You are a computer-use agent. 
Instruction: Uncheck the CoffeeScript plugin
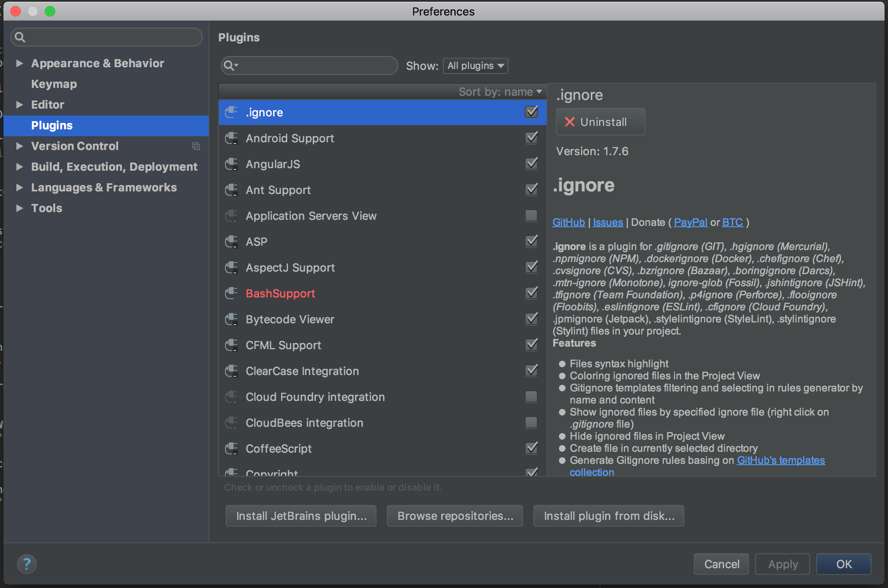(531, 448)
